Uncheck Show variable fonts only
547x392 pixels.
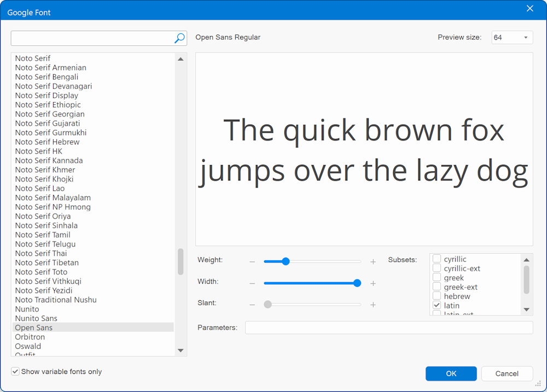pyautogui.click(x=15, y=372)
